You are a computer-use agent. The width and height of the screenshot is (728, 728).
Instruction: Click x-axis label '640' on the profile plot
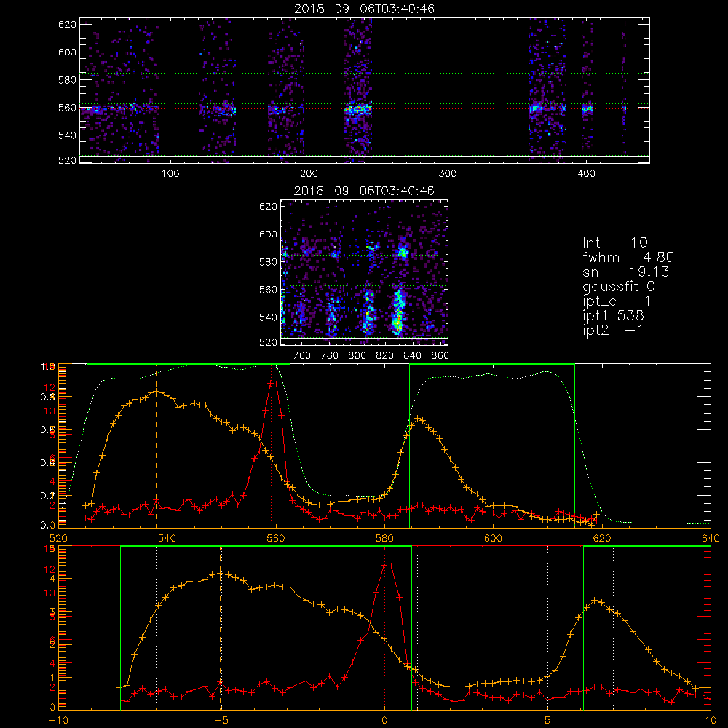tap(711, 538)
